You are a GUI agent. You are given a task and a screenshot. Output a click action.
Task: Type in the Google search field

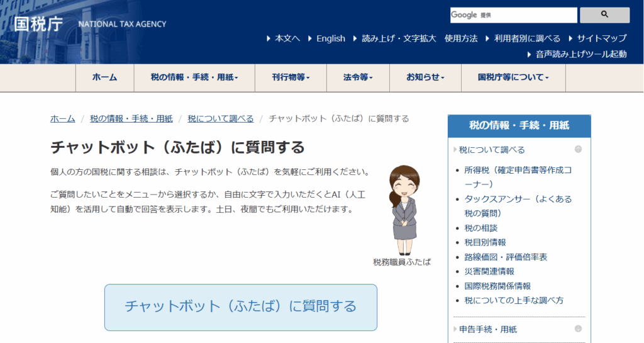[513, 15]
